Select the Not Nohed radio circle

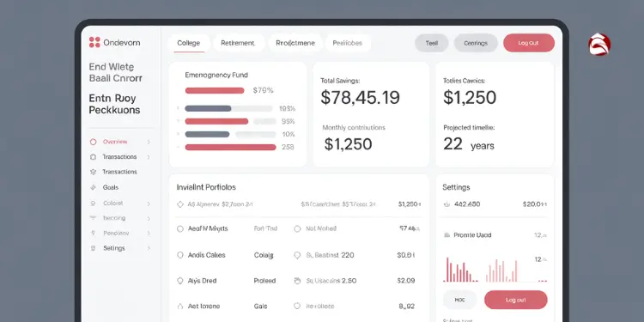tap(297, 228)
